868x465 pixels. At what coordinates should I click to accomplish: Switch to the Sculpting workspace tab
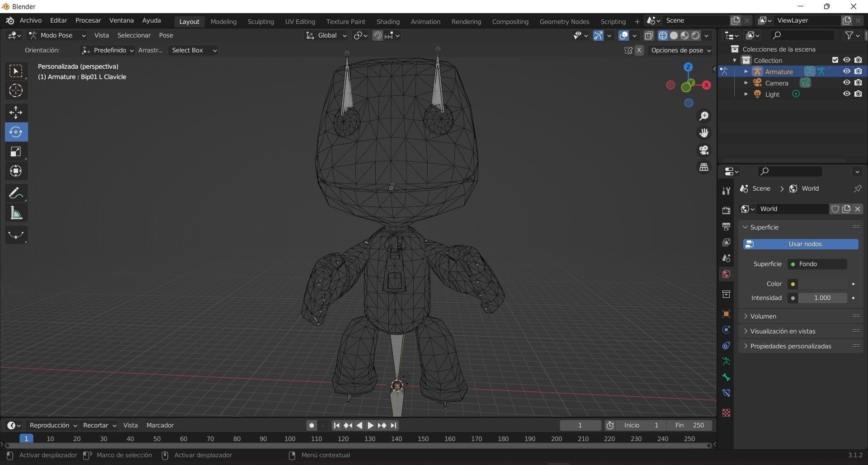coord(261,22)
